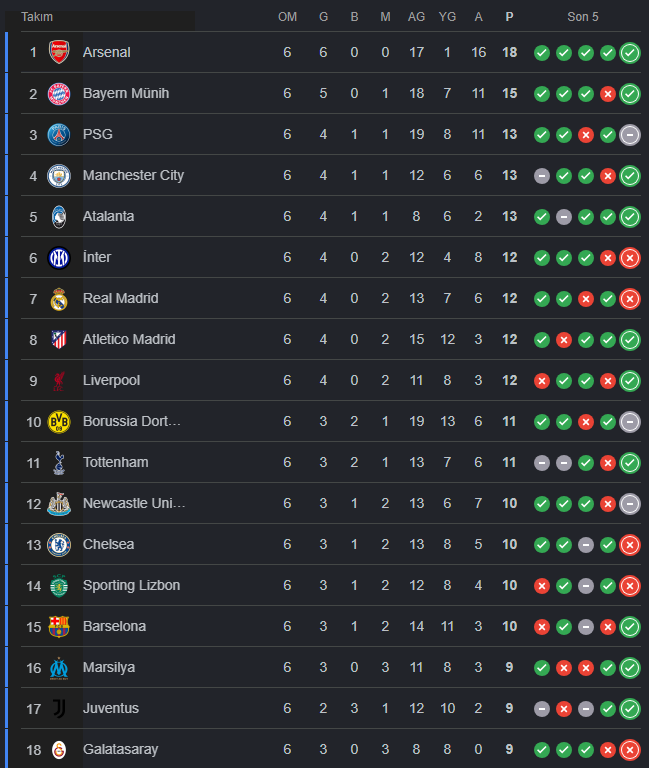This screenshot has width=649, height=768.
Task: Sort by the AG goals-scored column
Action: [417, 17]
